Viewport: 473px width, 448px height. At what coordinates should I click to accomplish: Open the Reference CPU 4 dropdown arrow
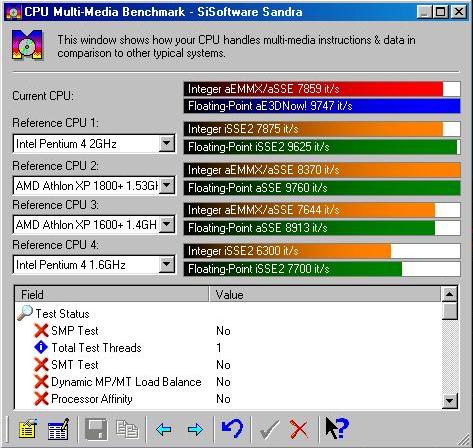pos(167,265)
